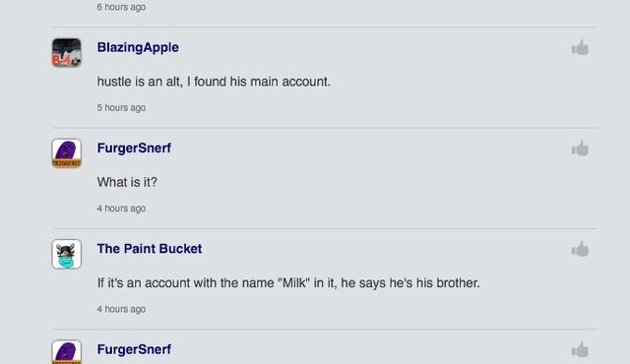Like BlazingApple's comment with thumbs-up
Viewport: 630px width, 364px height.
pos(580,47)
